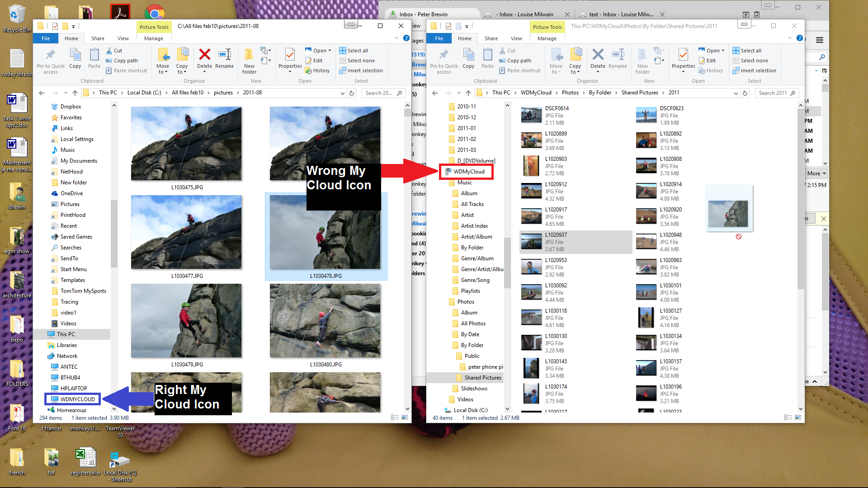Click refresh icon beside left address bar

(352, 93)
